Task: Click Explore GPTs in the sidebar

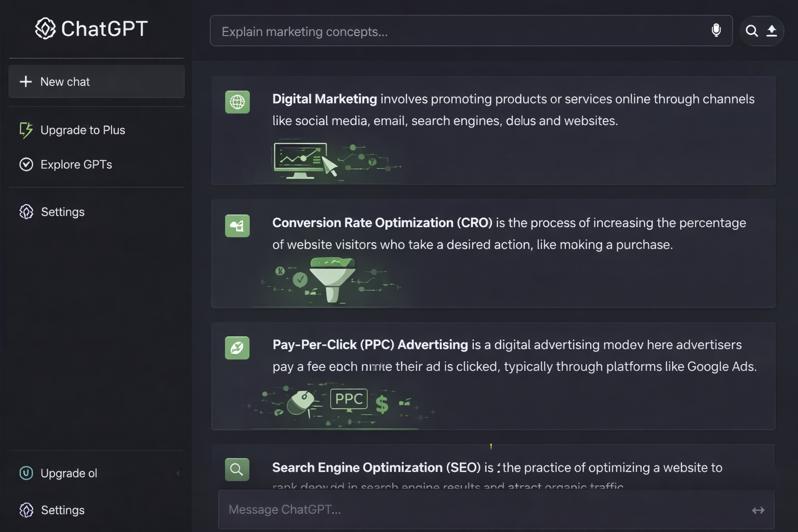Action: click(x=76, y=164)
